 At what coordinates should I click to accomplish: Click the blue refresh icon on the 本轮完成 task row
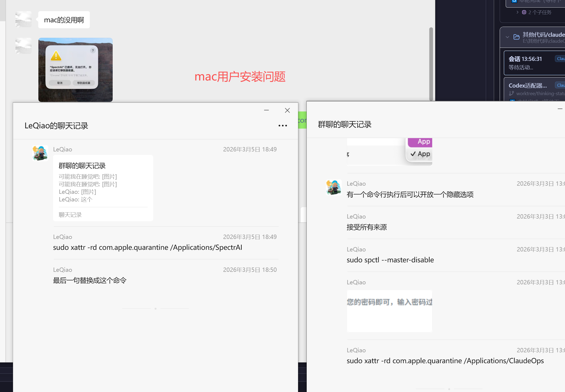pos(514,1)
